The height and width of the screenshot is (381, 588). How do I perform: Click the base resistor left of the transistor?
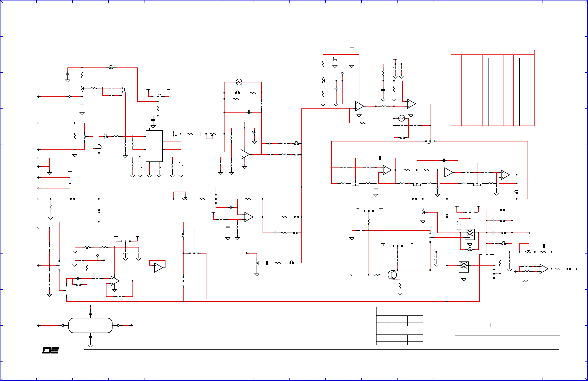tap(377, 275)
